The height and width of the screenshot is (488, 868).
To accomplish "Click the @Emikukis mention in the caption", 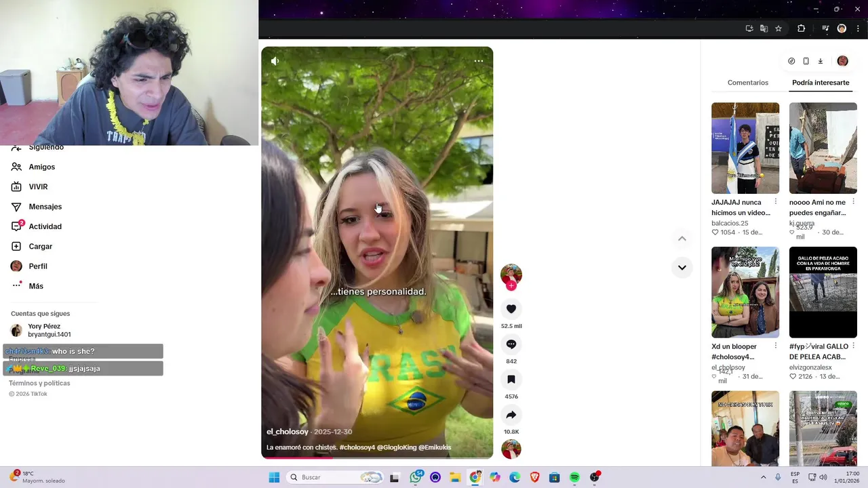I will [435, 447].
